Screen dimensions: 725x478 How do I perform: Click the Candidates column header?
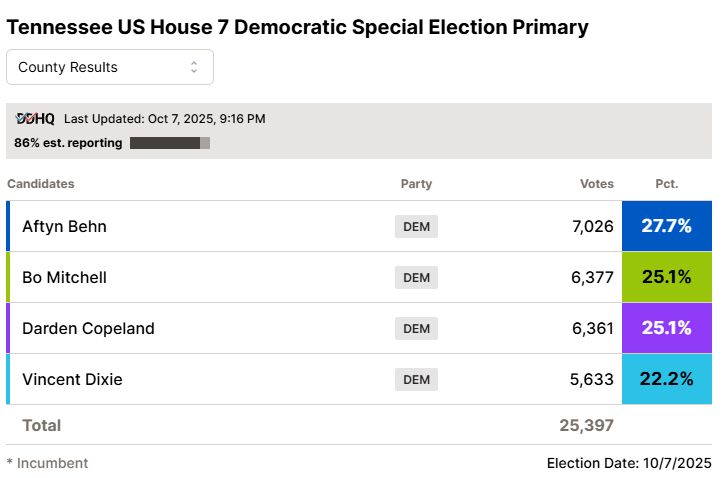[40, 184]
